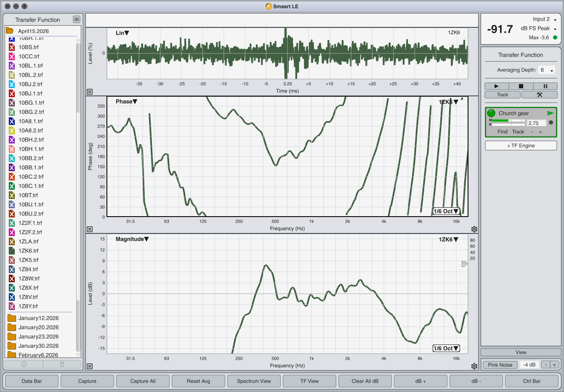Toggle visibility of 1Z8W.trf trace
The height and width of the screenshot is (392, 564).
[12, 278]
